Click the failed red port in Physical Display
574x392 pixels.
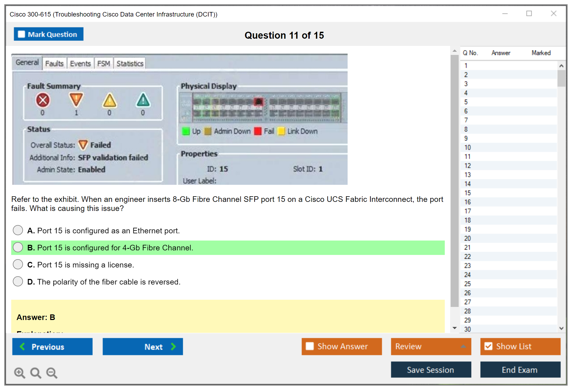coord(258,102)
